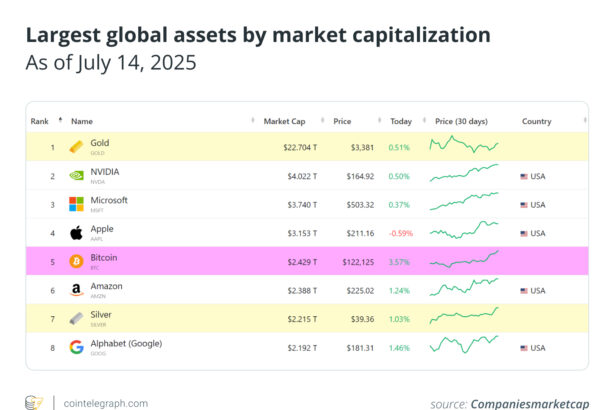615x410 pixels.
Task: Click the Silver bar icon
Action: (76, 318)
